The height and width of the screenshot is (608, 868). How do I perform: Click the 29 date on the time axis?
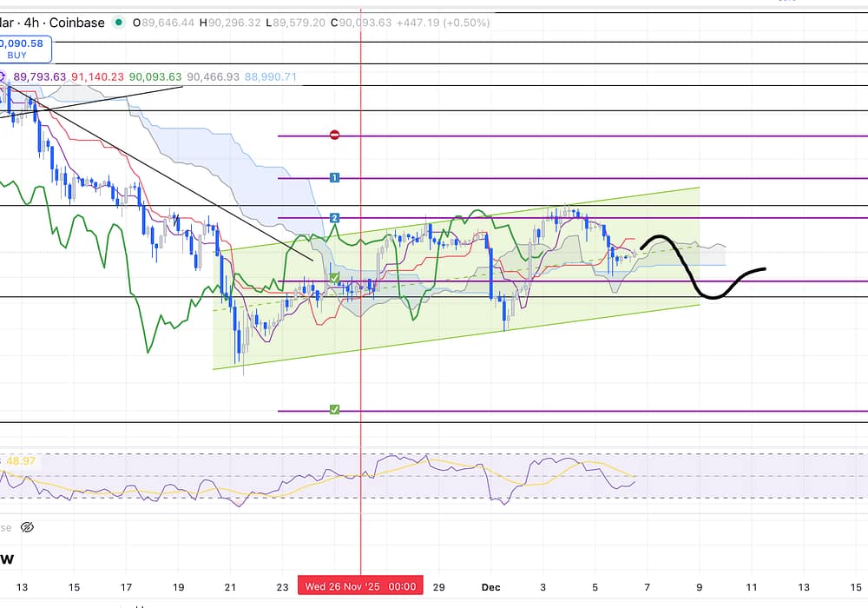(x=438, y=586)
